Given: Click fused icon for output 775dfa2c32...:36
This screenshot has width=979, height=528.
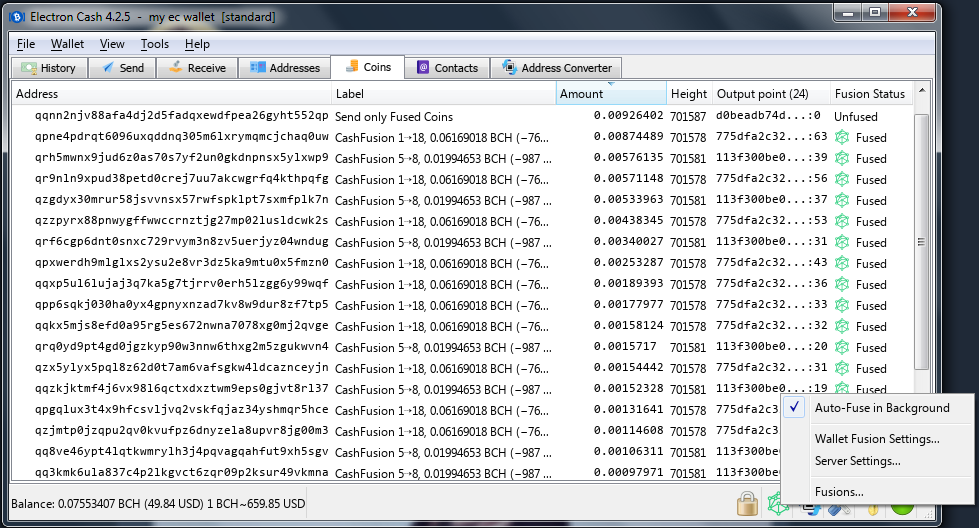Looking at the screenshot, I should pos(842,285).
